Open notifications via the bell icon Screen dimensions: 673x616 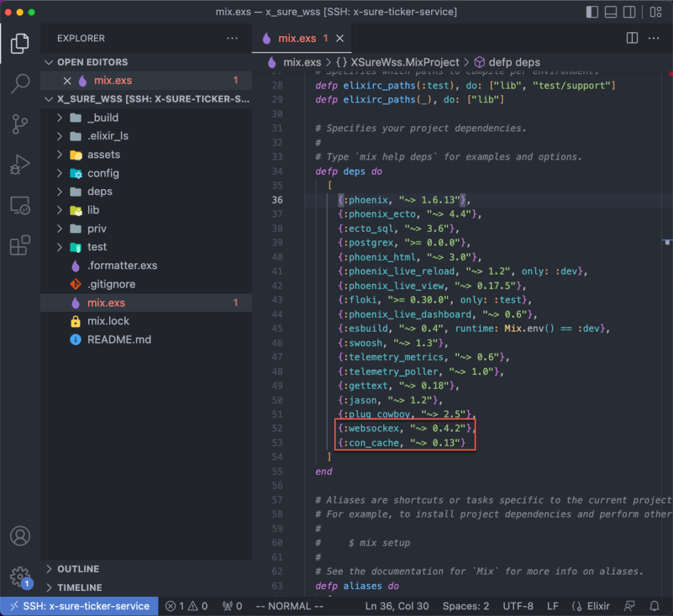point(653,605)
